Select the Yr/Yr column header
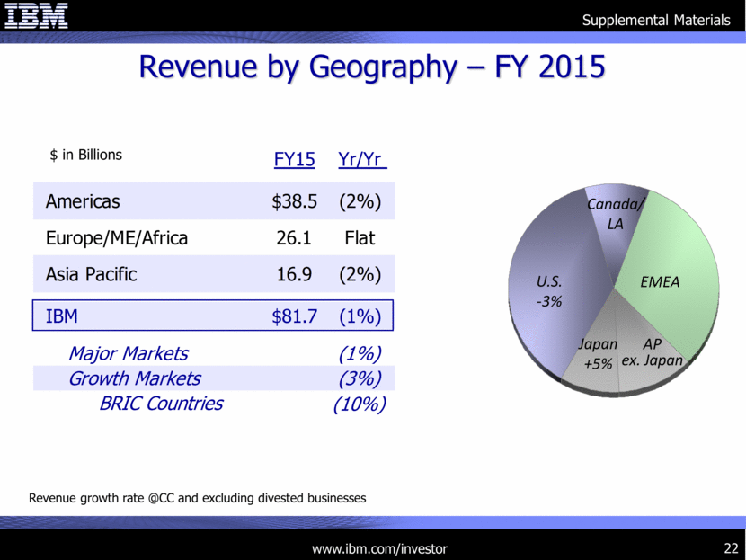 (362, 159)
